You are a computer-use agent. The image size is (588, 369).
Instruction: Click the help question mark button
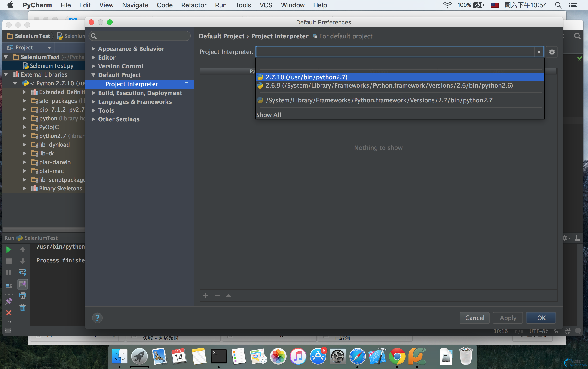(x=97, y=318)
